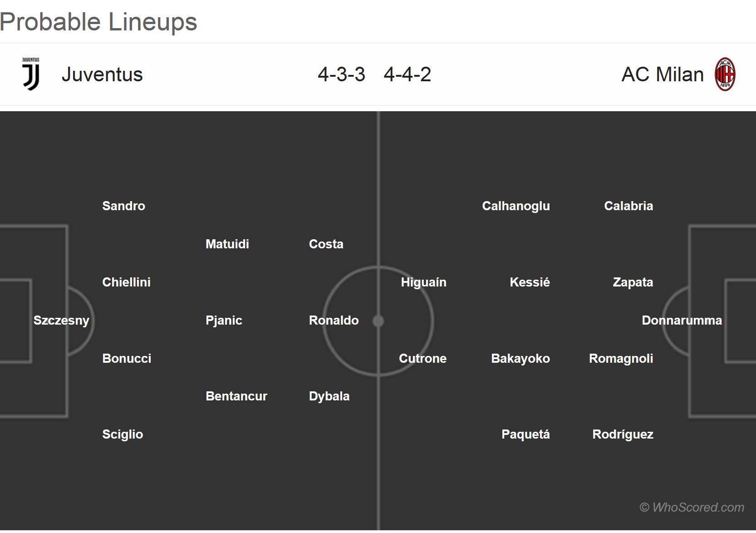Select Paquetá on AC Milan's side
Image resolution: width=756 pixels, height=533 pixels.
(525, 434)
